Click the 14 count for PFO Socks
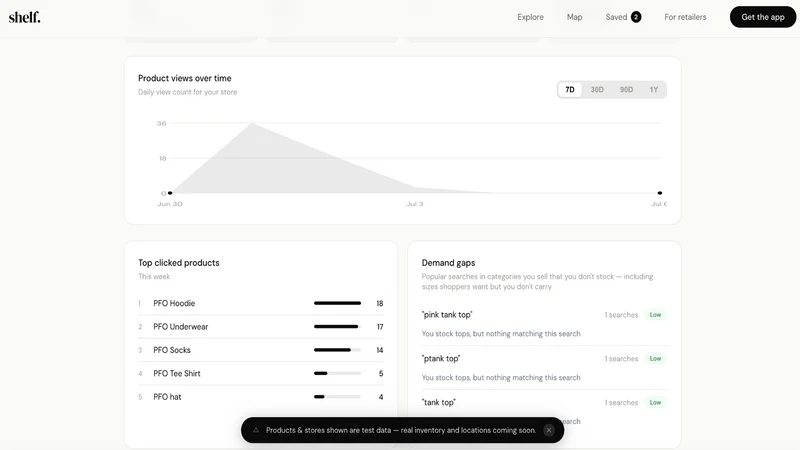Viewport: 800px width, 450px height. coord(380,350)
